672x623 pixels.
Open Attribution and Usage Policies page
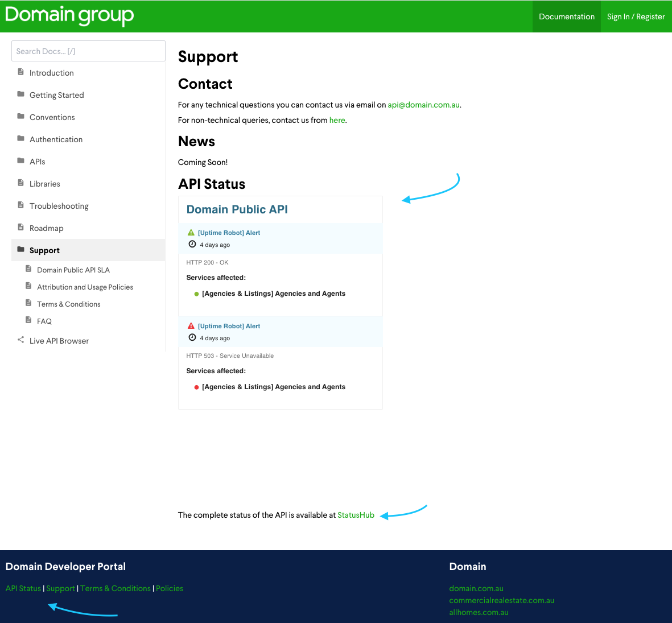(x=85, y=287)
